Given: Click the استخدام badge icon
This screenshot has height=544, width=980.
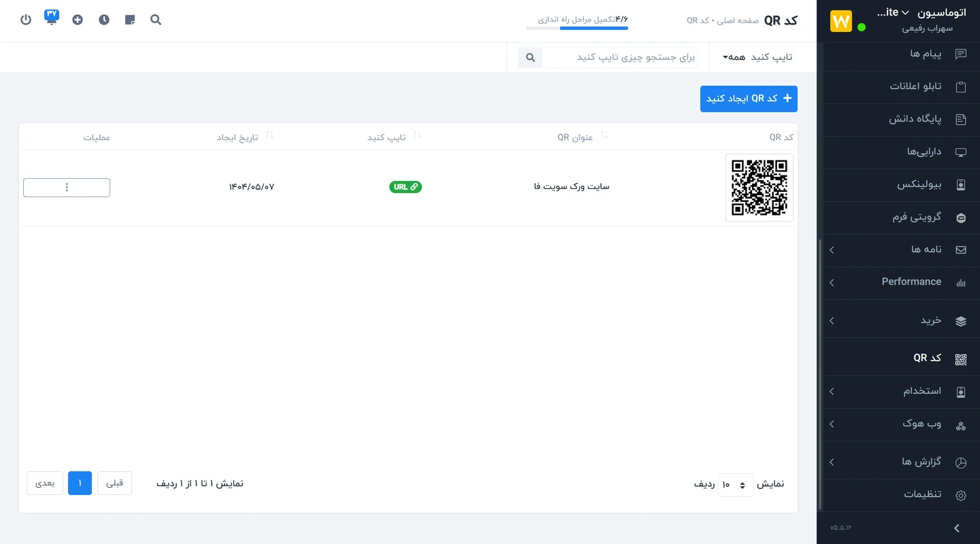Looking at the screenshot, I should pos(961,392).
